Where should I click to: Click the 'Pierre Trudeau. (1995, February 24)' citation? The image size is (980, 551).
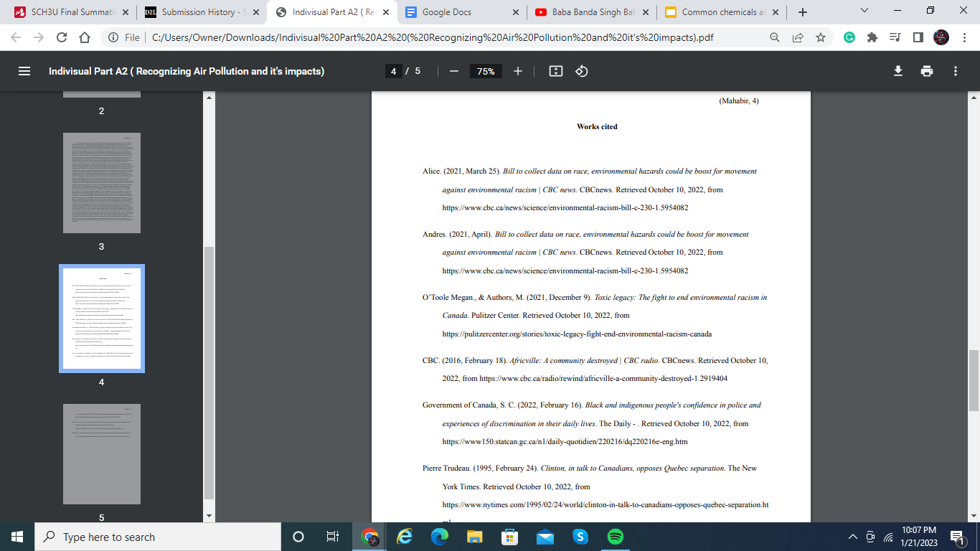tap(480, 468)
